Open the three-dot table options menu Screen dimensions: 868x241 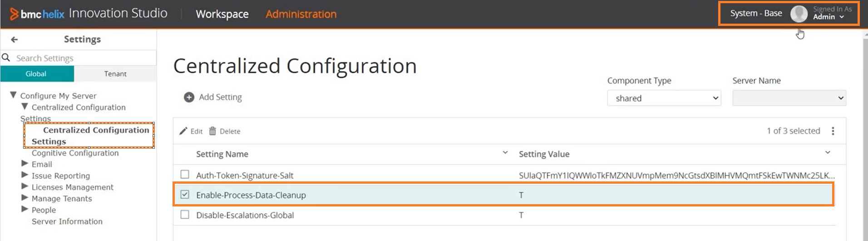click(x=833, y=131)
